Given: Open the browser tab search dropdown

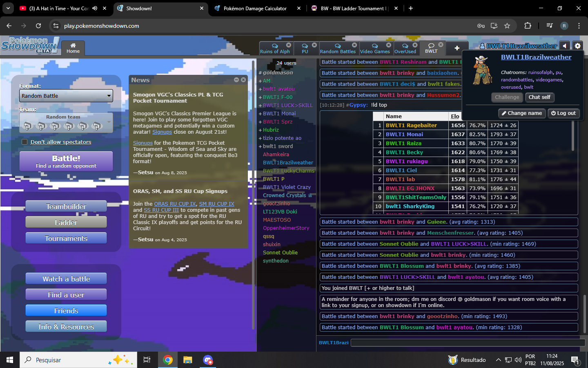Looking at the screenshot, I should click(8, 8).
